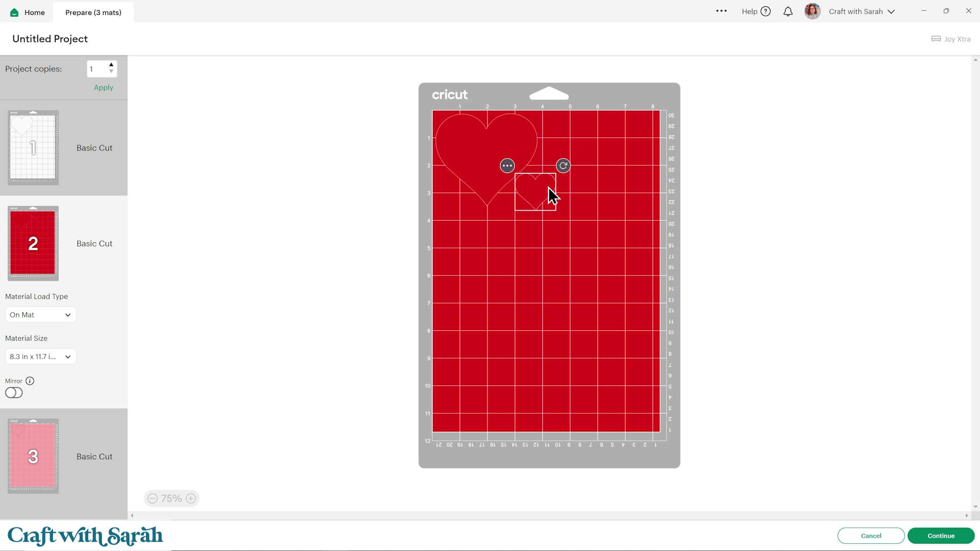Click the rotate handle icon on the heart

click(563, 166)
